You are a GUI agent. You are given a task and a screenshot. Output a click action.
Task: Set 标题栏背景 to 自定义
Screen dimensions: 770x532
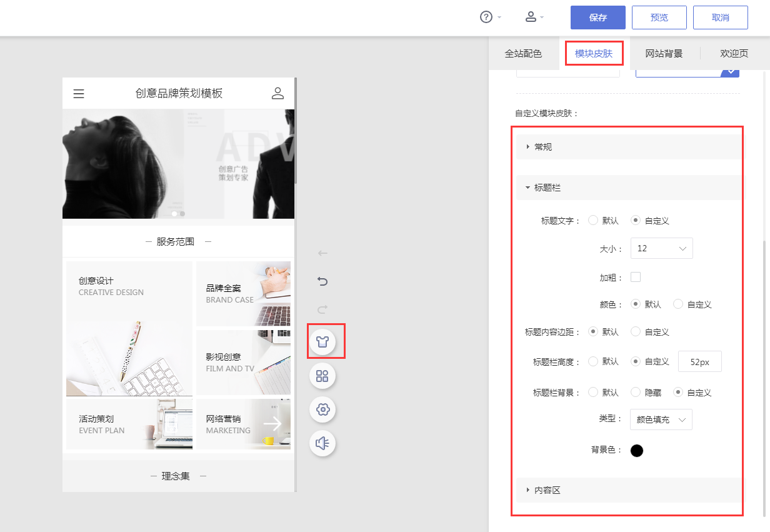[x=678, y=393]
